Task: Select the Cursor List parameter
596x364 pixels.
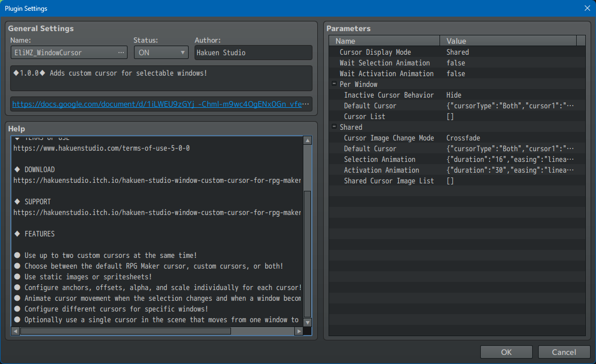Action: click(457, 116)
